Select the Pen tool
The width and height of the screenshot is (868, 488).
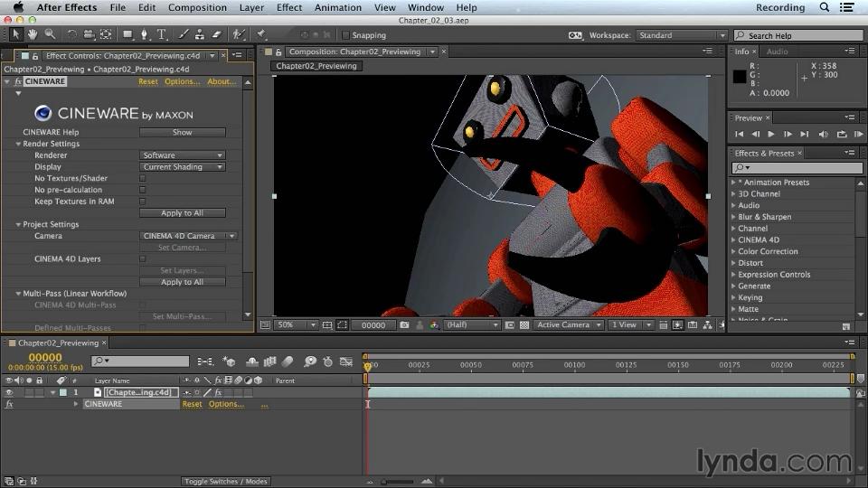pyautogui.click(x=145, y=34)
